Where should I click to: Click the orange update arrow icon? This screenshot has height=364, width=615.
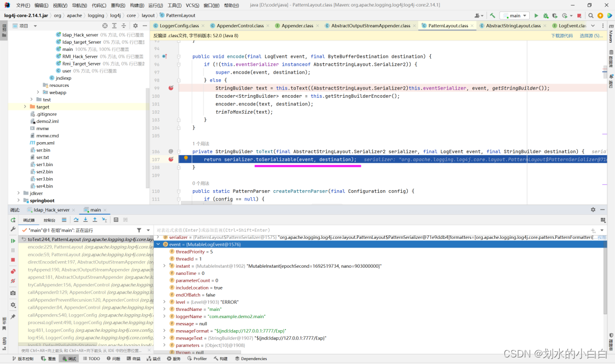coord(600,16)
